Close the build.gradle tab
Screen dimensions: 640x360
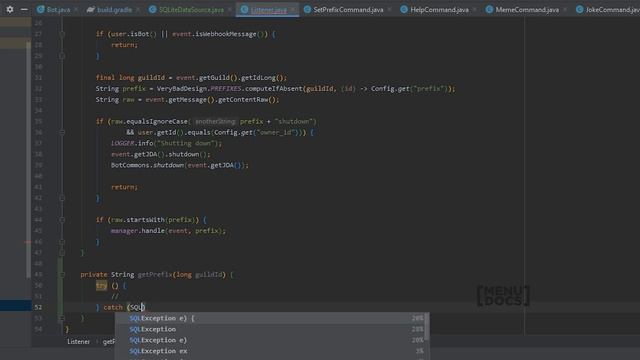tap(138, 9)
